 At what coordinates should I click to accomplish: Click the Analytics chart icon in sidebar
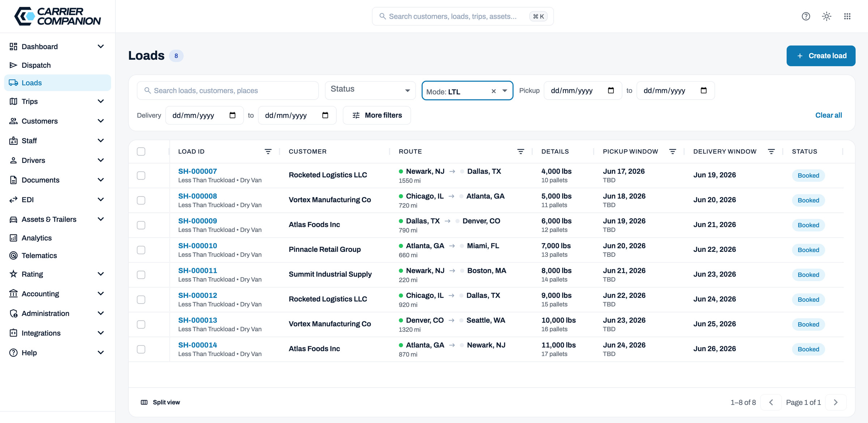[13, 238]
